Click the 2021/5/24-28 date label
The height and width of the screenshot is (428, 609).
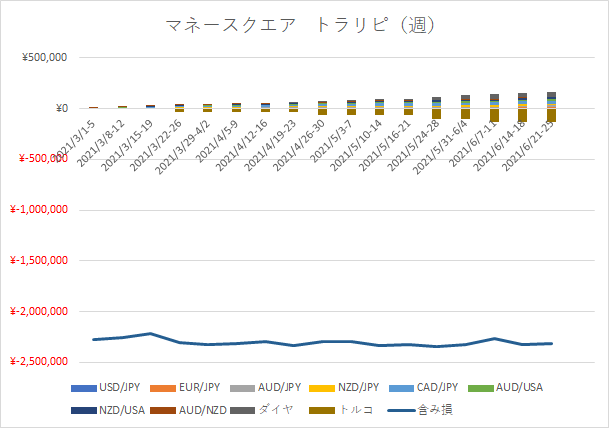413,146
